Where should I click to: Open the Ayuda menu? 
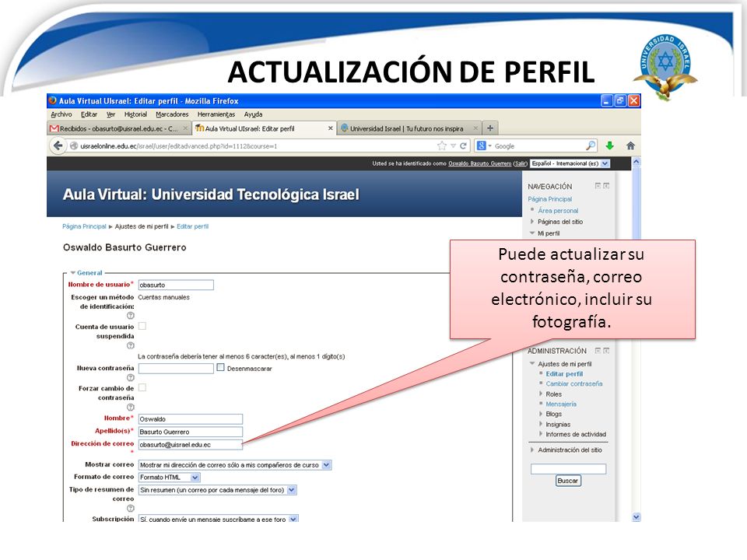(x=253, y=114)
